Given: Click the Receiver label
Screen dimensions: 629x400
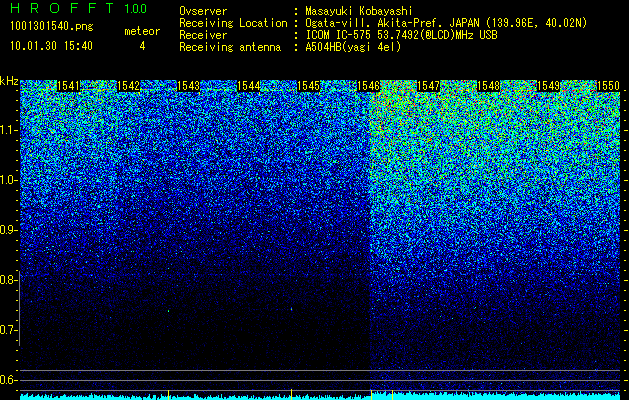Looking at the screenshot, I should click(x=203, y=35).
